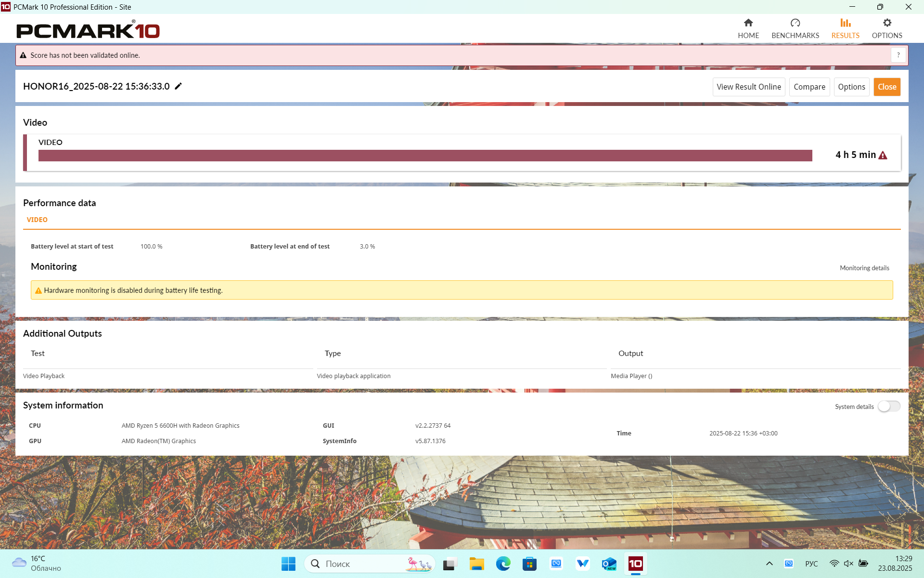The height and width of the screenshot is (578, 924).
Task: Open the Options gear icon
Action: coord(886,23)
